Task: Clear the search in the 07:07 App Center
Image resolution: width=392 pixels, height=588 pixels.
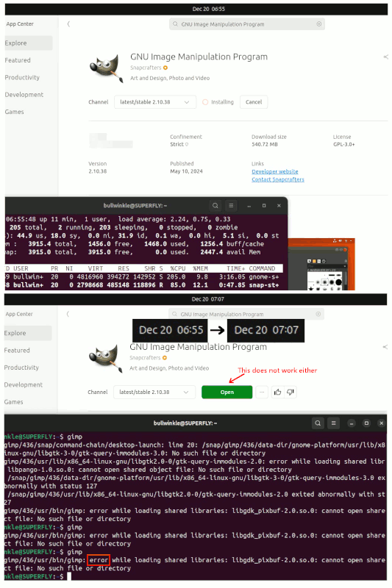Action: click(318, 315)
